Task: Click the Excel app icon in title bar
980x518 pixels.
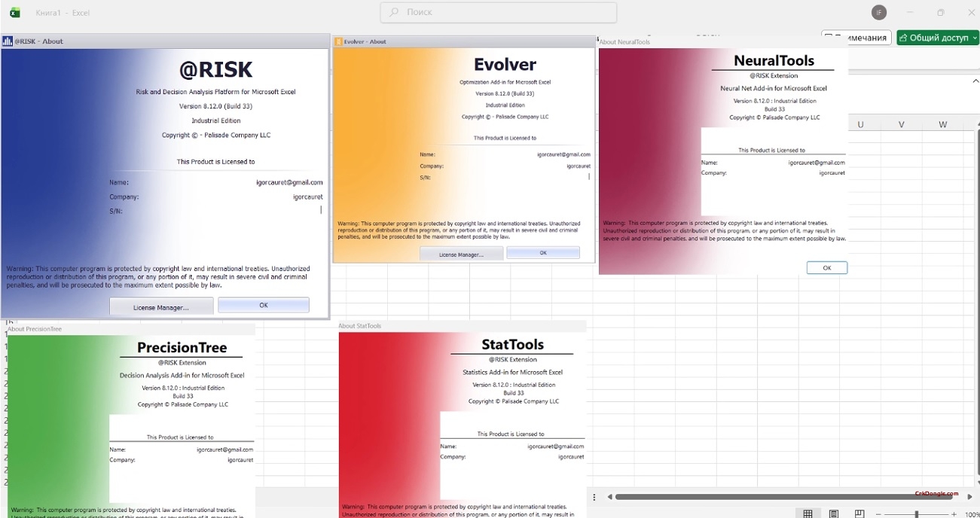Action: 14,13
